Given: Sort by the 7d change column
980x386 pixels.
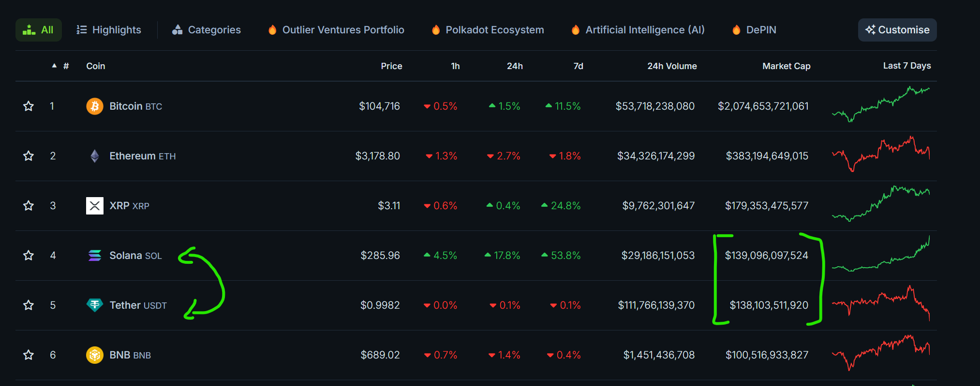Looking at the screenshot, I should point(578,66).
